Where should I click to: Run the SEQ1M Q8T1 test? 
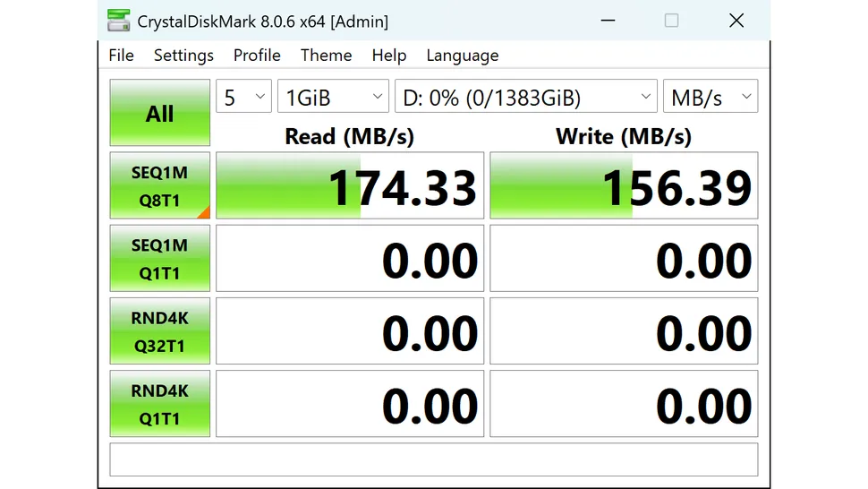click(159, 185)
